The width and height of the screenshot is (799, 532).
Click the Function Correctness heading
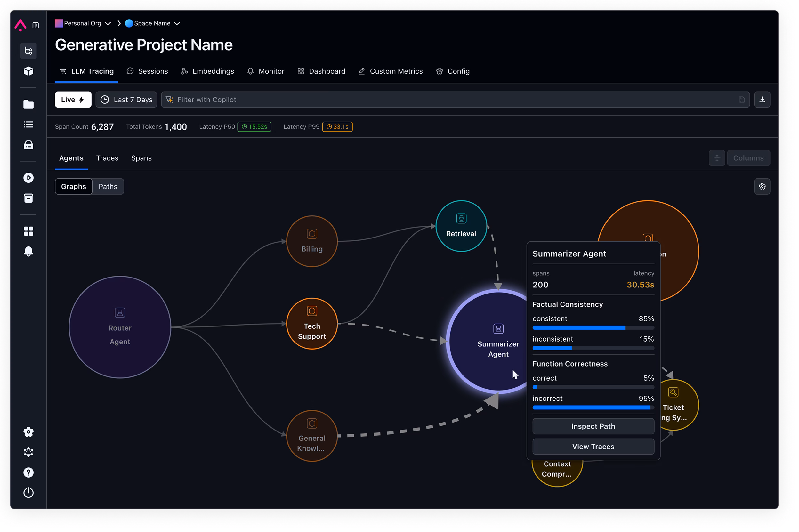coord(570,364)
